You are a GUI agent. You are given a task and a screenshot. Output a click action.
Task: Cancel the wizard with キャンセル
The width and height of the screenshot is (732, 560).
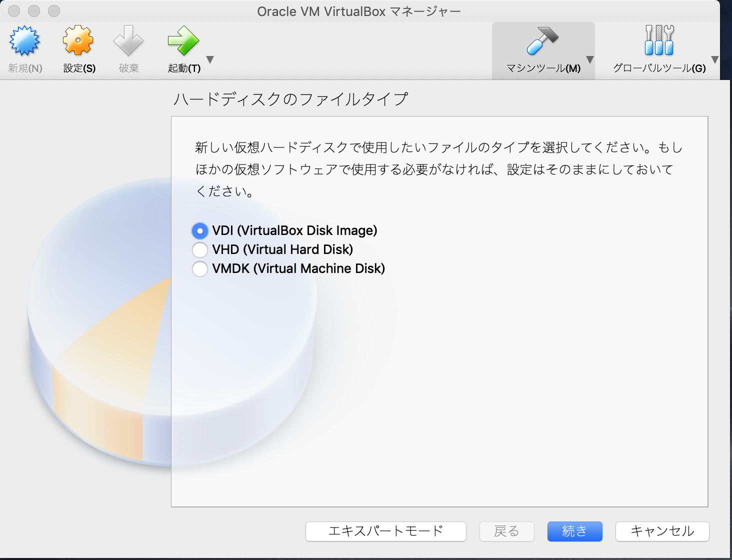662,531
